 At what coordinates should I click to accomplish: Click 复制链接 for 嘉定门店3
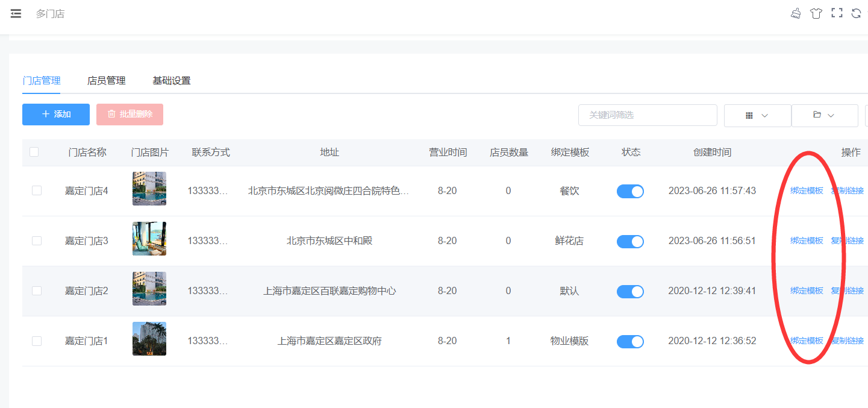tap(848, 240)
